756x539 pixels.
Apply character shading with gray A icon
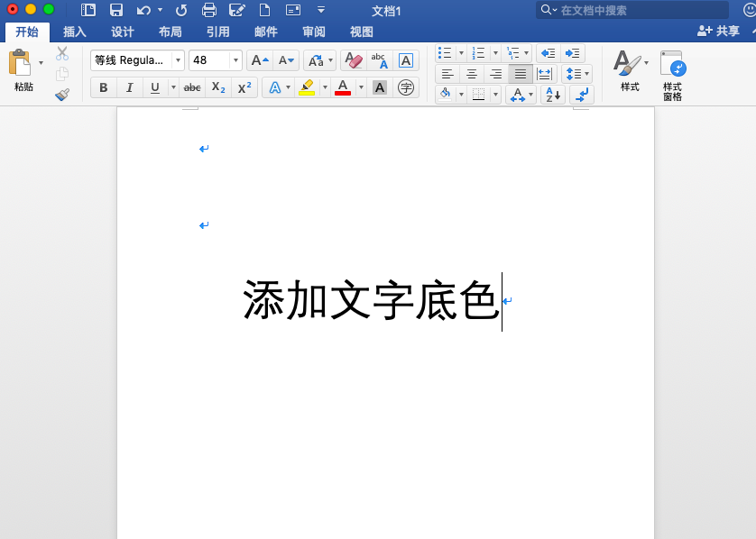(380, 87)
